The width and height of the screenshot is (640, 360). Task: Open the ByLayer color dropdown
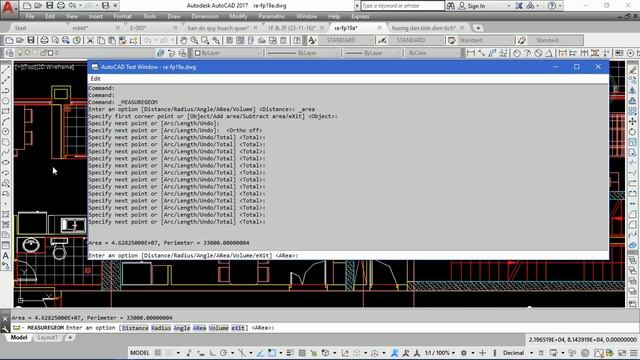pyautogui.click(x=227, y=53)
